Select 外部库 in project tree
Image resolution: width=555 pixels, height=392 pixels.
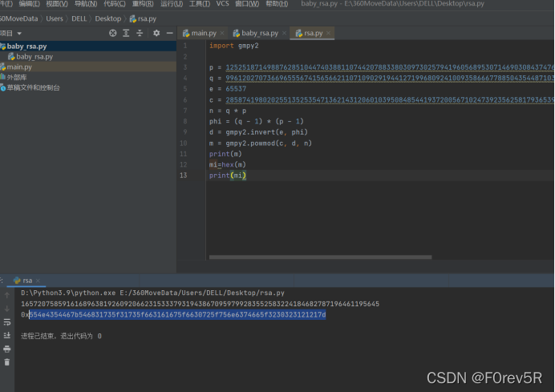[x=88, y=77]
